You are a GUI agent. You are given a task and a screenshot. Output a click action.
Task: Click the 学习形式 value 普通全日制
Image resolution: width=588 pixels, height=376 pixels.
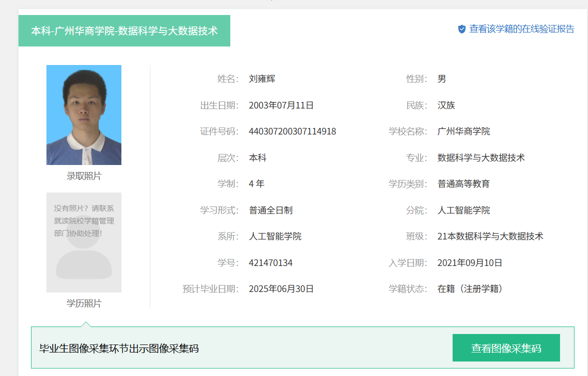pos(270,210)
